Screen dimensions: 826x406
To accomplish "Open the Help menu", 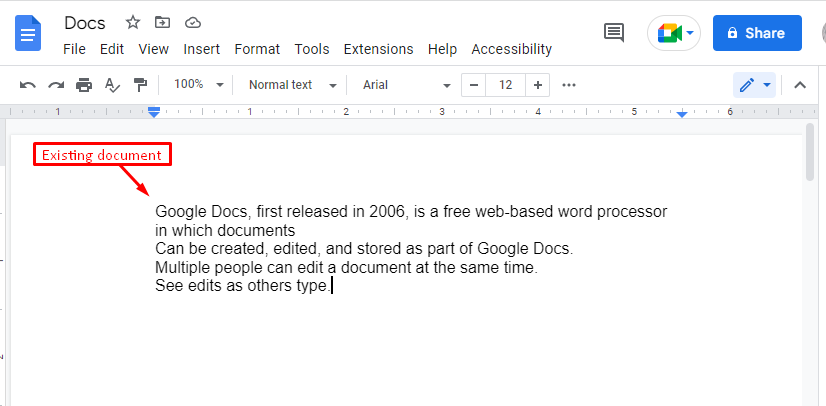I will 442,49.
